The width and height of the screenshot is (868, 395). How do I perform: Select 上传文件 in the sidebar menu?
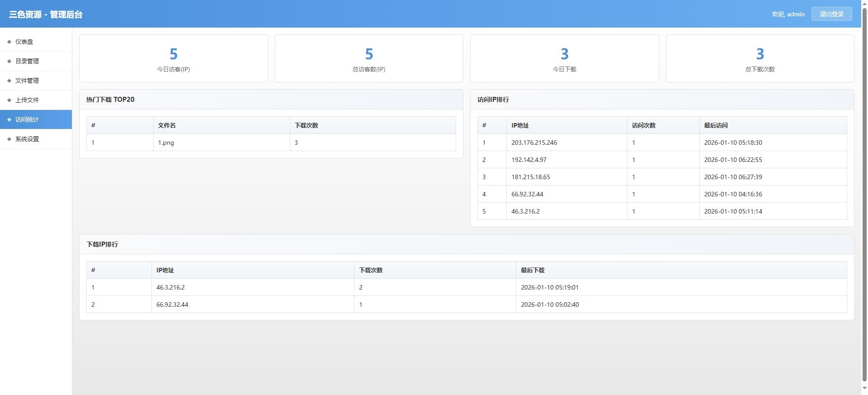[x=27, y=100]
